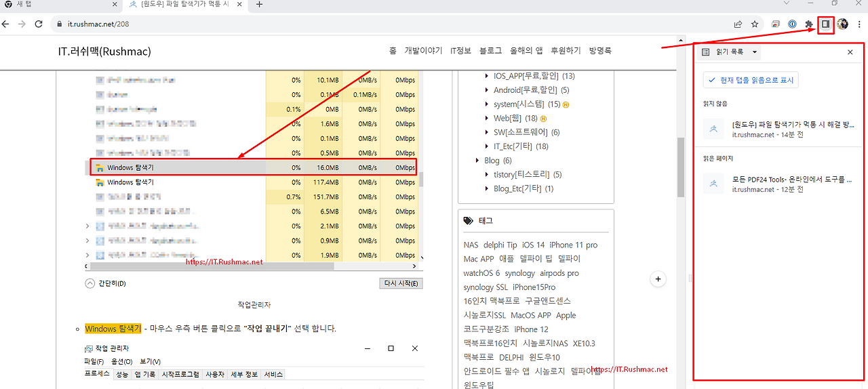Click the 1Password extension icon
The width and height of the screenshot is (868, 389).
click(x=792, y=24)
